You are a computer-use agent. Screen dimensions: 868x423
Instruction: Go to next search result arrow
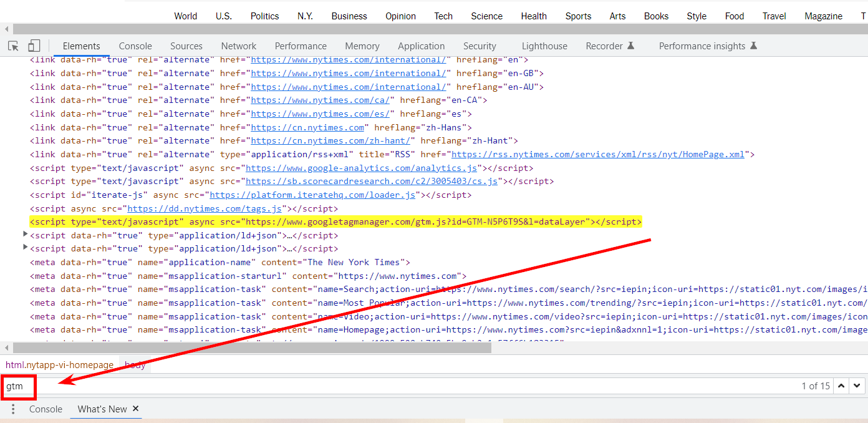tap(857, 386)
